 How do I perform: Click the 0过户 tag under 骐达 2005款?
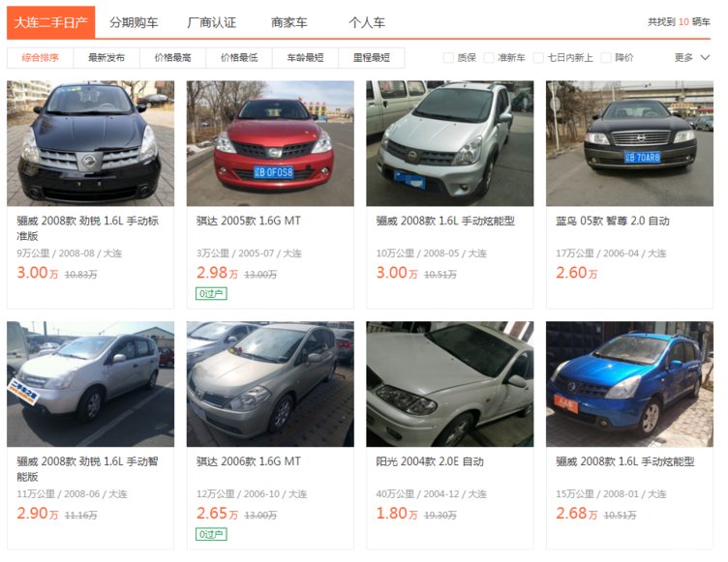(211, 294)
